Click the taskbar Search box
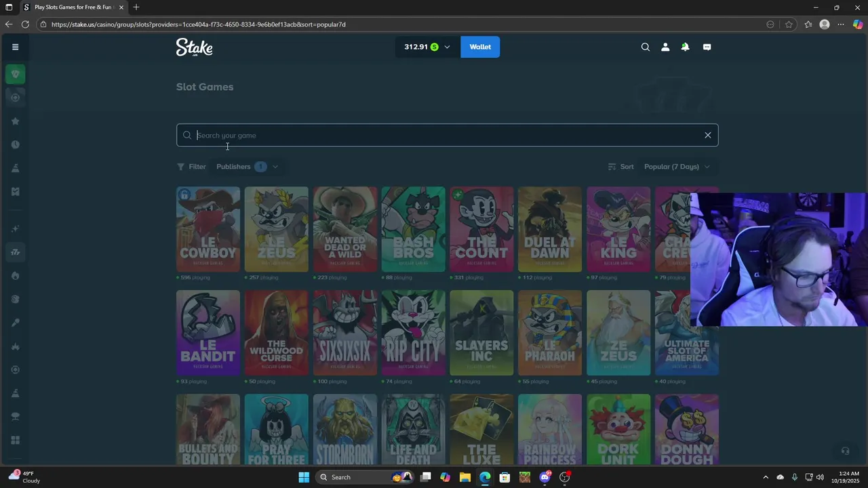 pyautogui.click(x=367, y=477)
